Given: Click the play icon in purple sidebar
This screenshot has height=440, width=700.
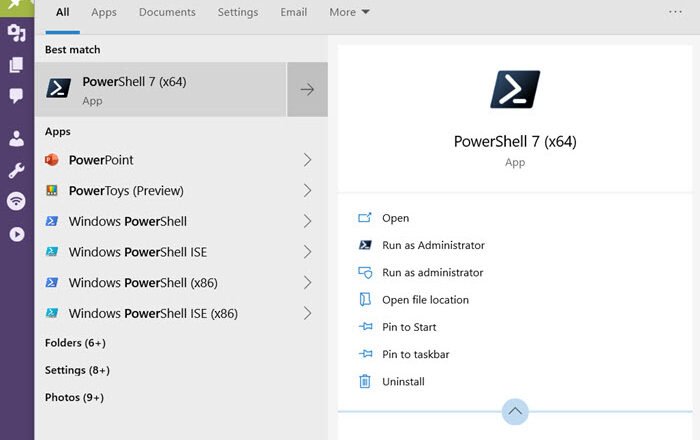Looking at the screenshot, I should pyautogui.click(x=16, y=234).
